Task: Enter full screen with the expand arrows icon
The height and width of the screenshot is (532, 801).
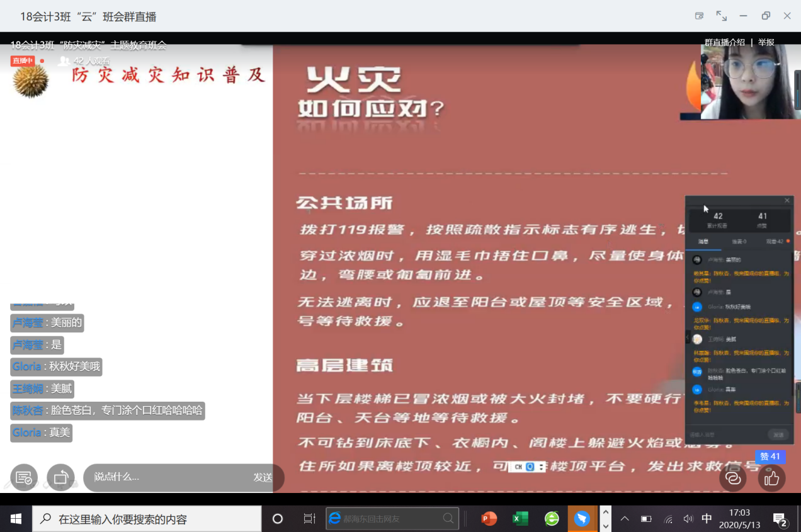Action: [x=722, y=16]
